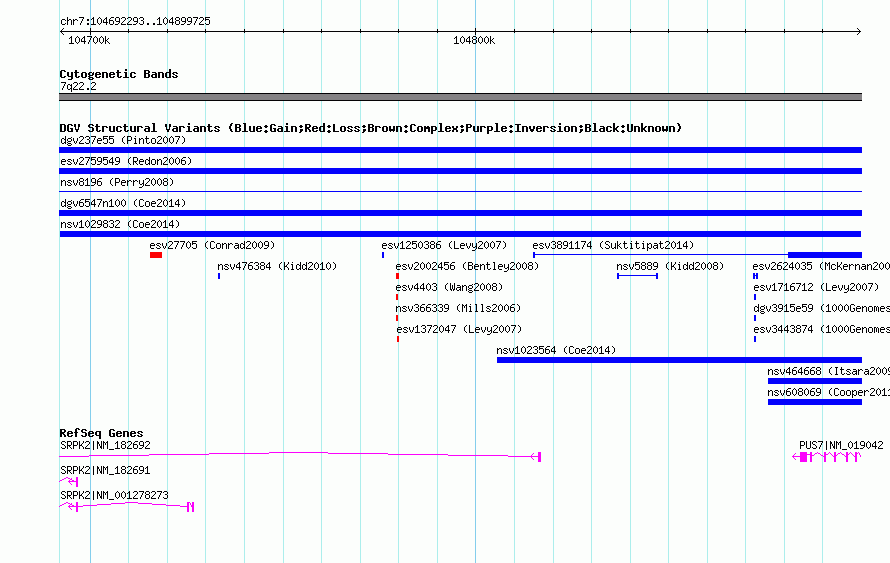The height and width of the screenshot is (563, 890).
Task: Select the esv4403 (Wang2008) label
Action: pyautogui.click(x=449, y=287)
